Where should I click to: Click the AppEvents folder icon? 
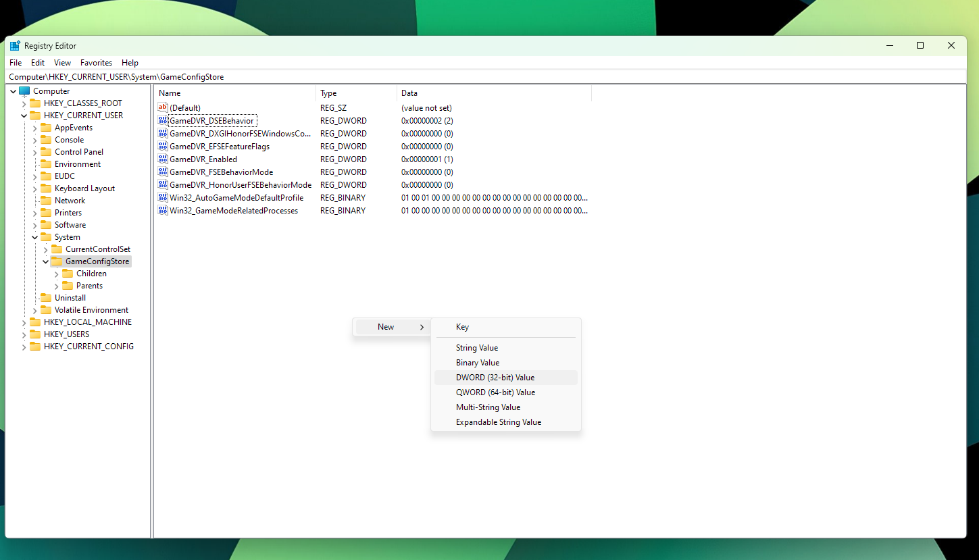point(46,128)
